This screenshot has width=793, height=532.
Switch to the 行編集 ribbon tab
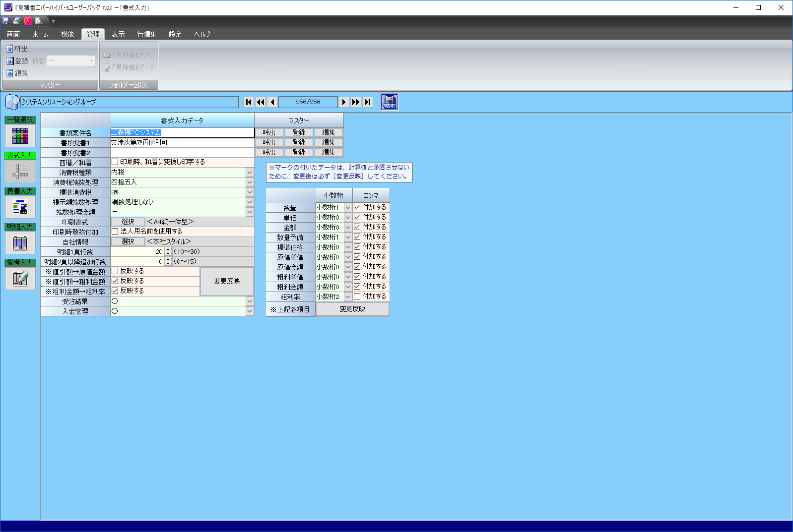click(147, 34)
